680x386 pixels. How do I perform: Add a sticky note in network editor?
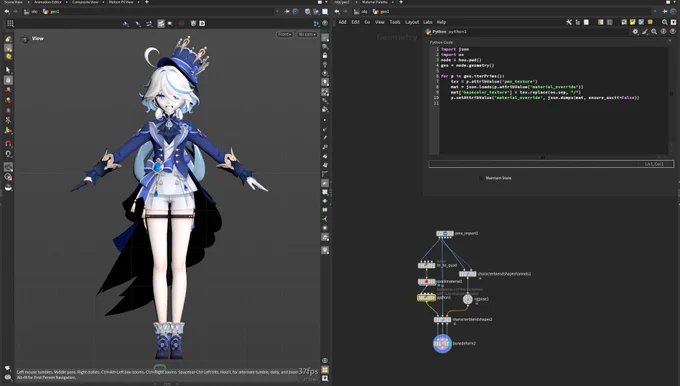[633, 22]
